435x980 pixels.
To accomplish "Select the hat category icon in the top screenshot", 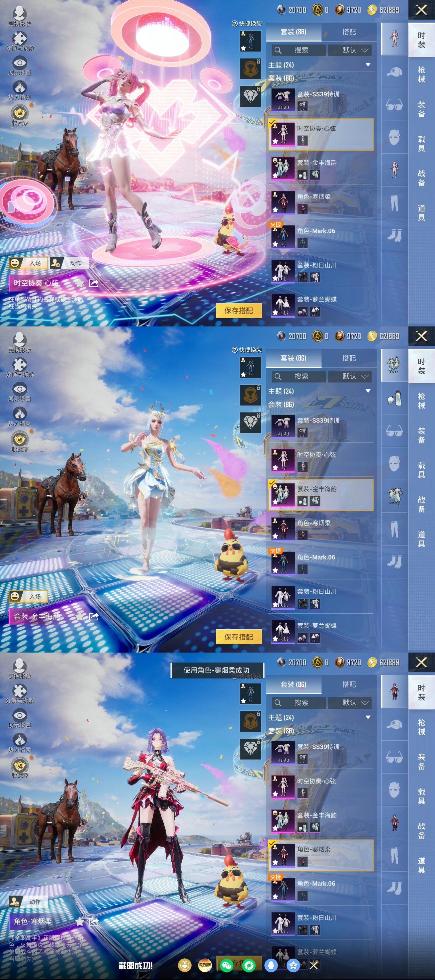I will click(x=394, y=71).
